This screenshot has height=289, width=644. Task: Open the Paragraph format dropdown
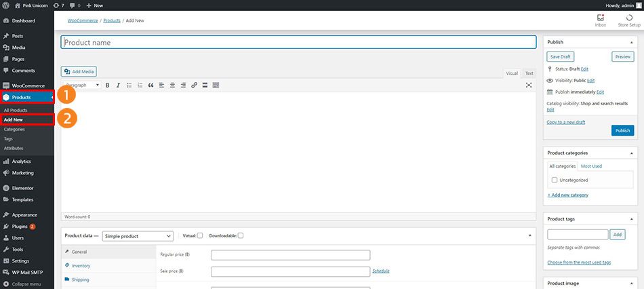(81, 85)
